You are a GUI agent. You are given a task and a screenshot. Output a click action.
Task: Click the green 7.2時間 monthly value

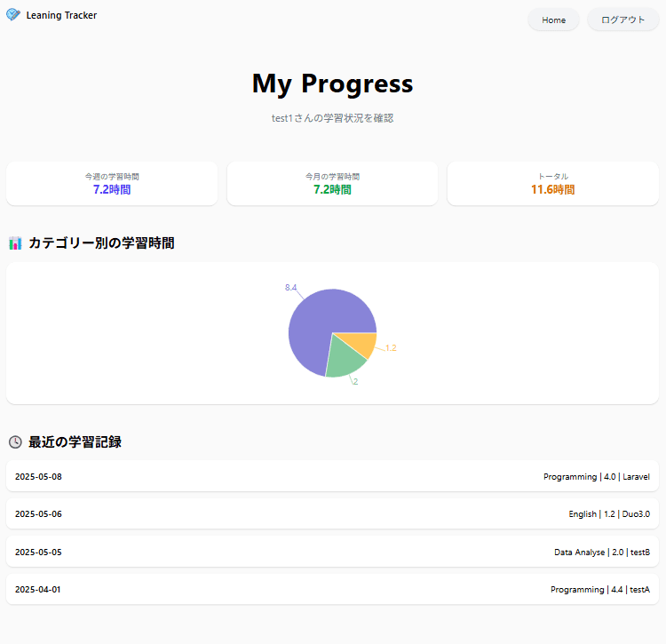click(333, 189)
